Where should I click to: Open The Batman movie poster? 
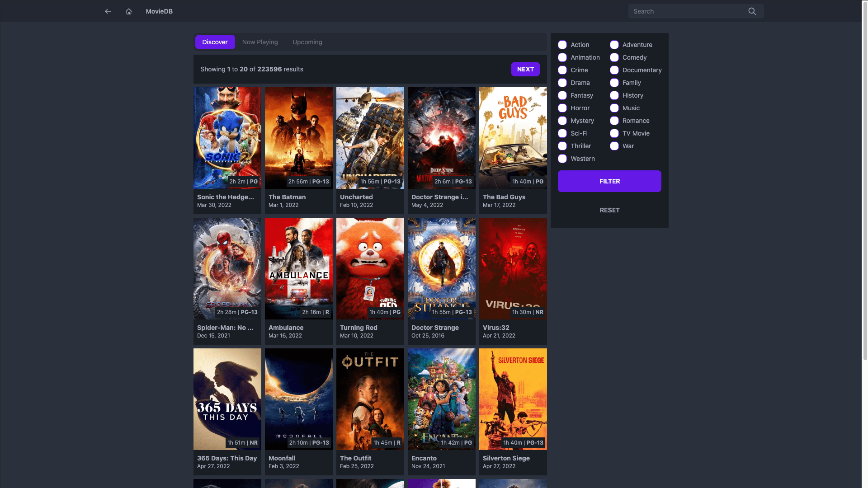coord(299,138)
